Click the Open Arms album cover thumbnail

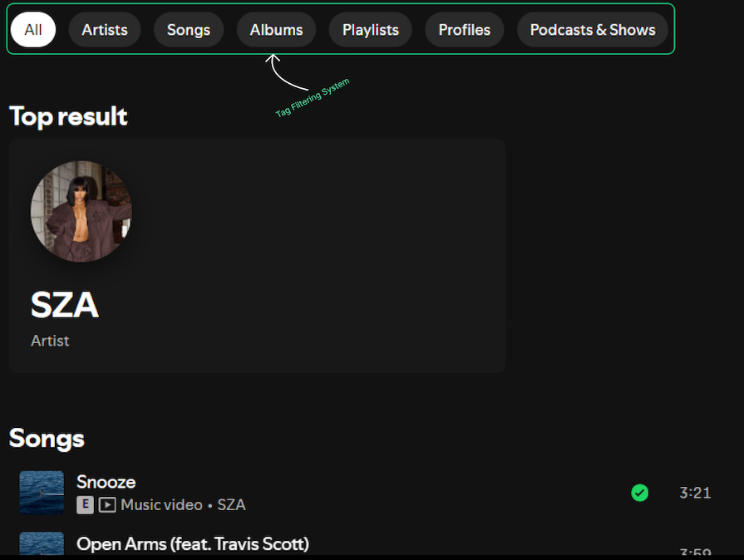pos(42,544)
